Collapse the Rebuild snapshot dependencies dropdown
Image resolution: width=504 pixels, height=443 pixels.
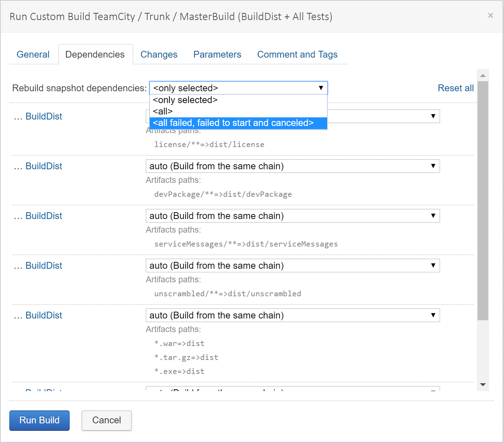pyautogui.click(x=238, y=88)
